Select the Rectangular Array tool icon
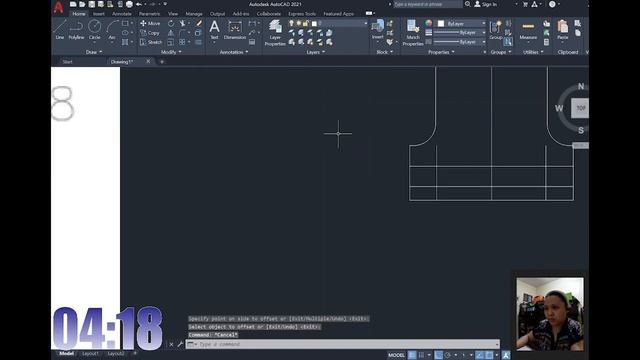The height and width of the screenshot is (360, 640). point(182,42)
